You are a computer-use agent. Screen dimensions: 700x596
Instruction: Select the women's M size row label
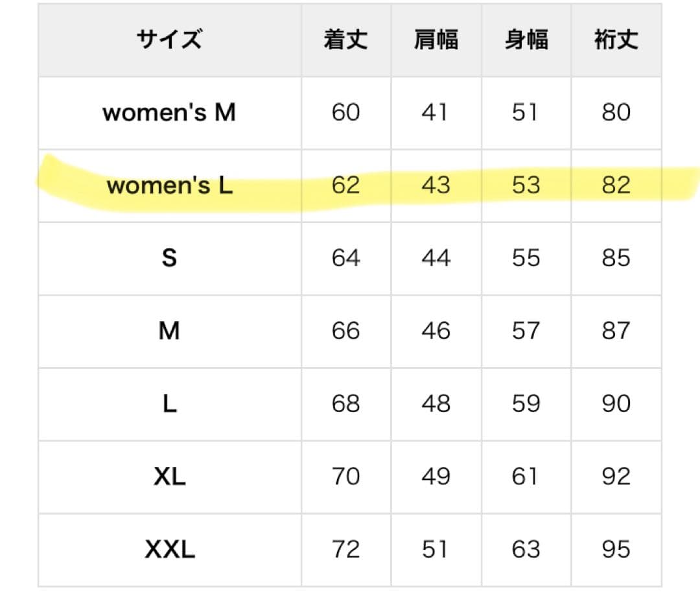click(169, 112)
